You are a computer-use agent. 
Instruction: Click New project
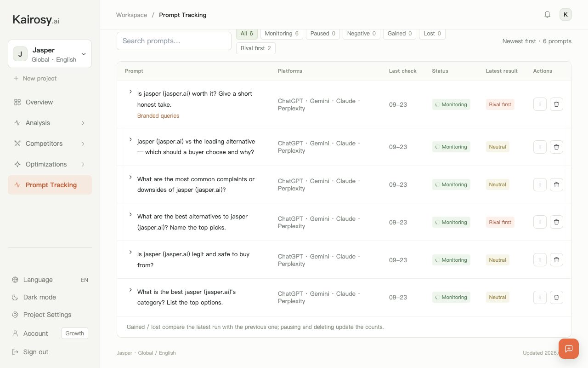(x=35, y=78)
